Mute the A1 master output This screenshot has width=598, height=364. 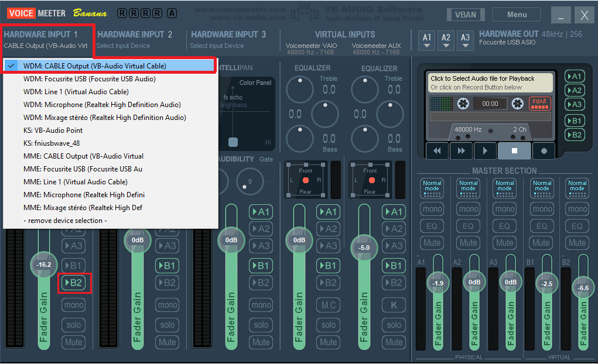[432, 243]
